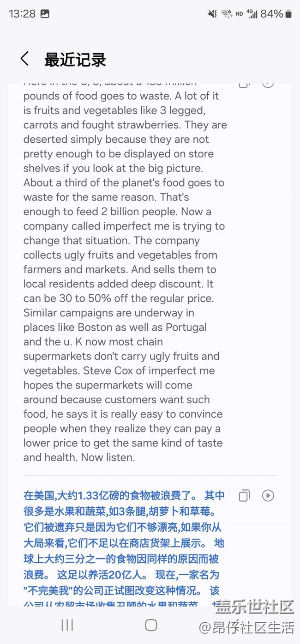Play audio of the Chinese translation
Image resolution: width=300 pixels, height=644 pixels.
pyautogui.click(x=268, y=496)
